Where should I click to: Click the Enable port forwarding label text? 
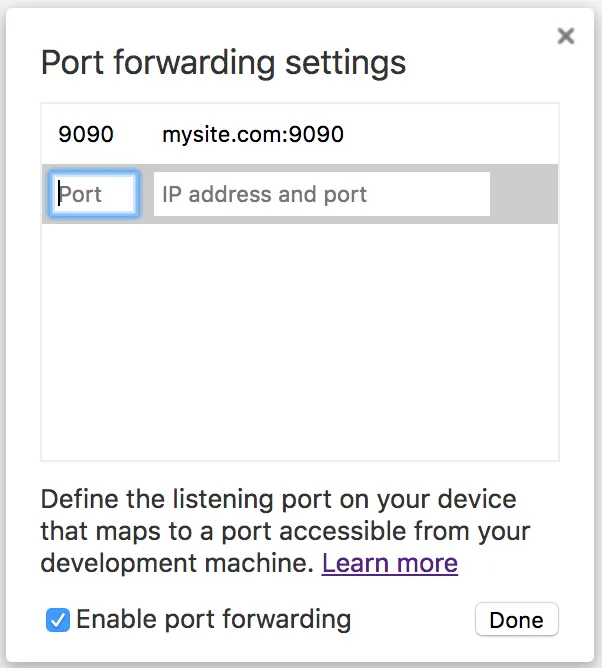click(213, 619)
